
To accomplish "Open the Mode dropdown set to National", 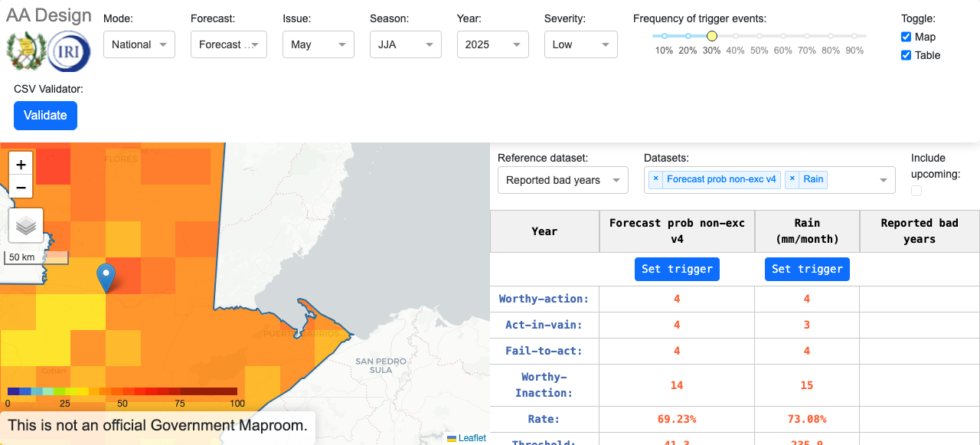I will (139, 44).
